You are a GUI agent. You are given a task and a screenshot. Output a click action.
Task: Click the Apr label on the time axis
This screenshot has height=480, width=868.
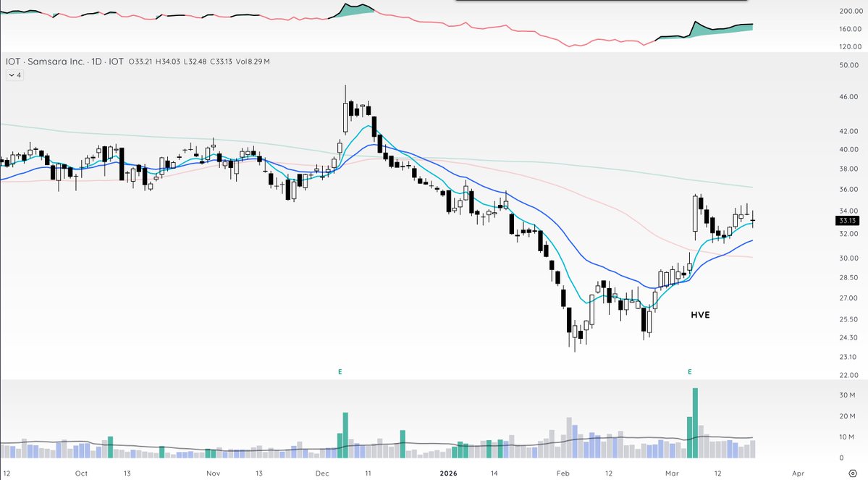798,473
